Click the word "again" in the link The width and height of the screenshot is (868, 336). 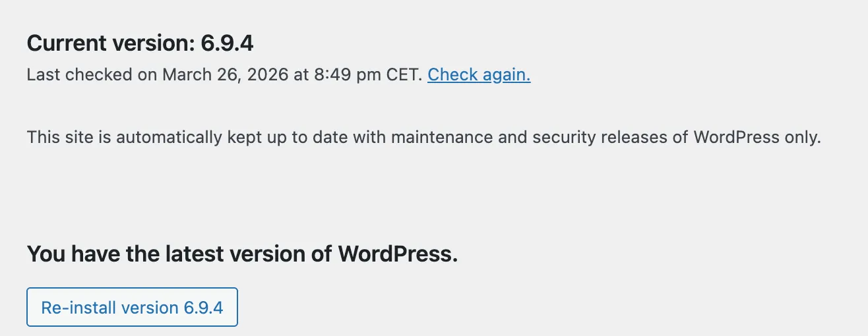(x=505, y=75)
